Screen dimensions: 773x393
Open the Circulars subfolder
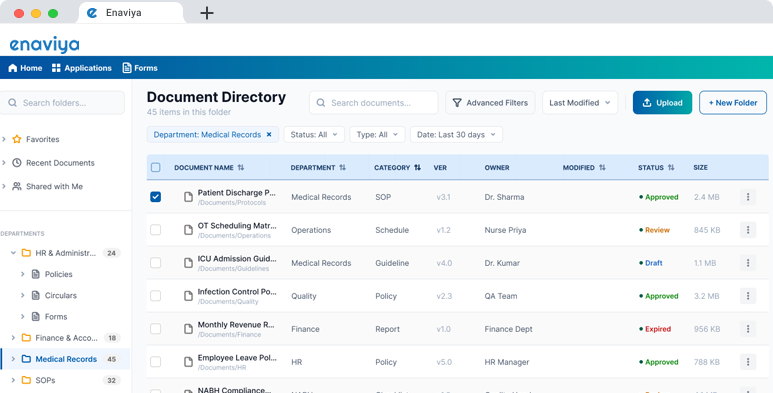point(61,295)
